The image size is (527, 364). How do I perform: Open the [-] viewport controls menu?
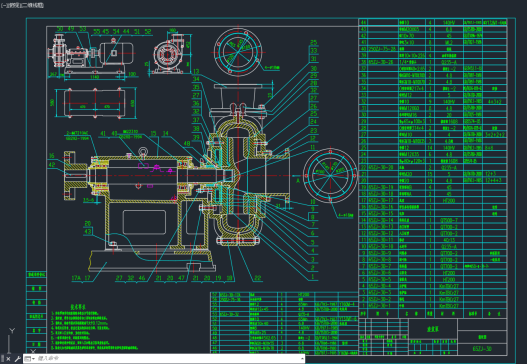coord(3,5)
